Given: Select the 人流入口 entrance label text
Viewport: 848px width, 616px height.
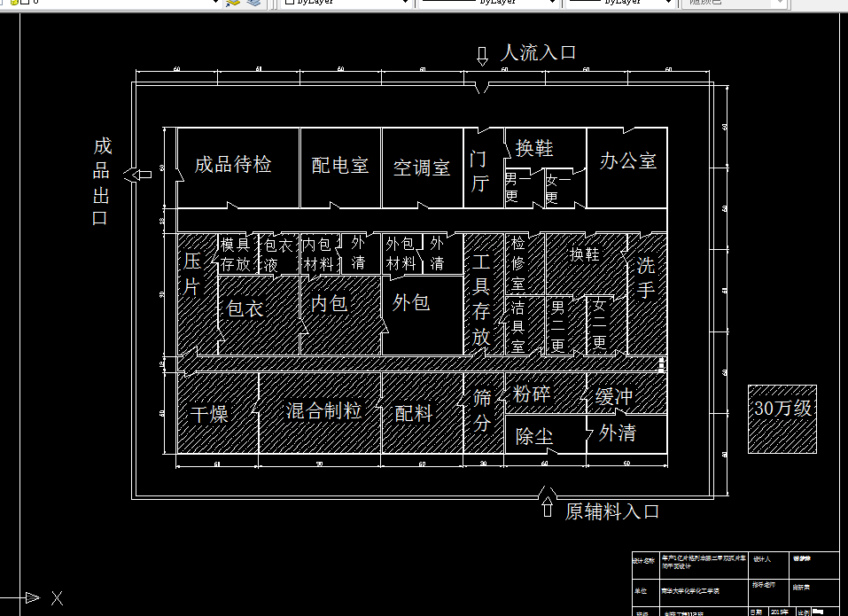Looking at the screenshot, I should (x=538, y=53).
